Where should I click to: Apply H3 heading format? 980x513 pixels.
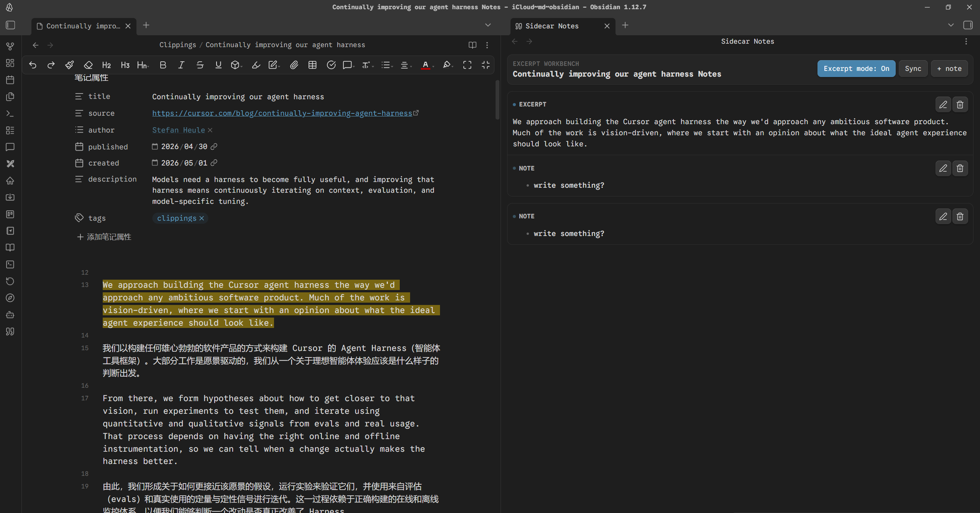tap(125, 65)
